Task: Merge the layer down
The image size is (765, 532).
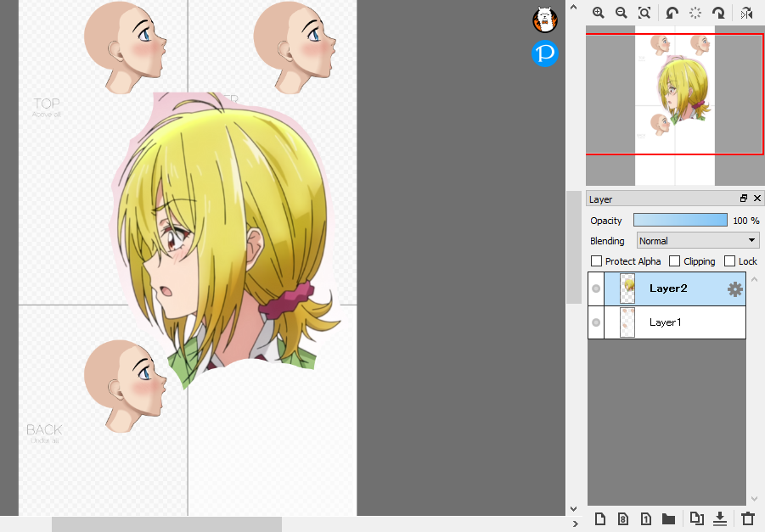Action: click(720, 518)
